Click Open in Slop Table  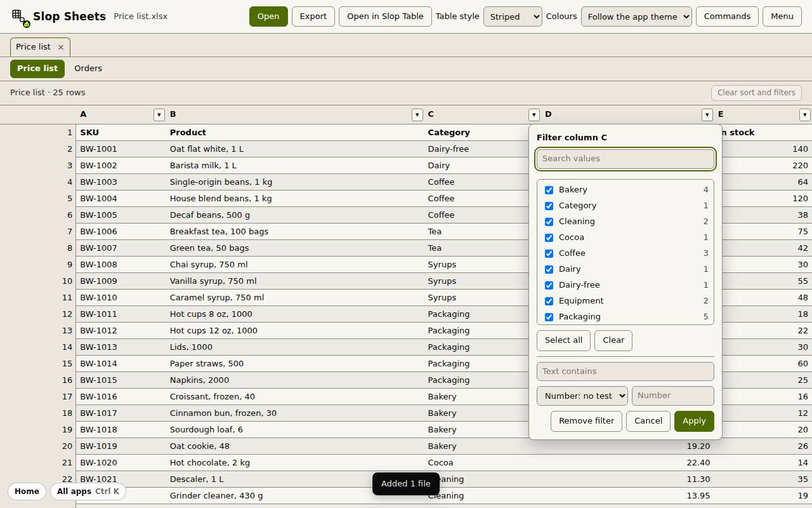[x=386, y=17]
